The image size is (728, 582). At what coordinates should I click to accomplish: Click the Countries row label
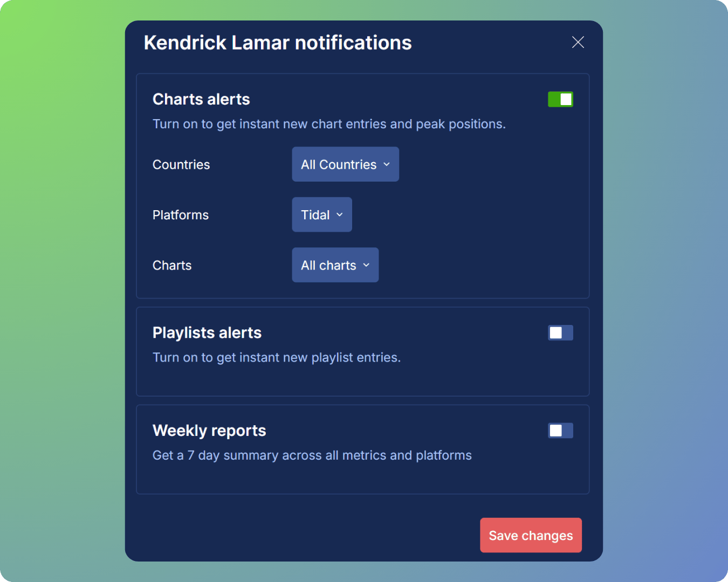point(181,164)
